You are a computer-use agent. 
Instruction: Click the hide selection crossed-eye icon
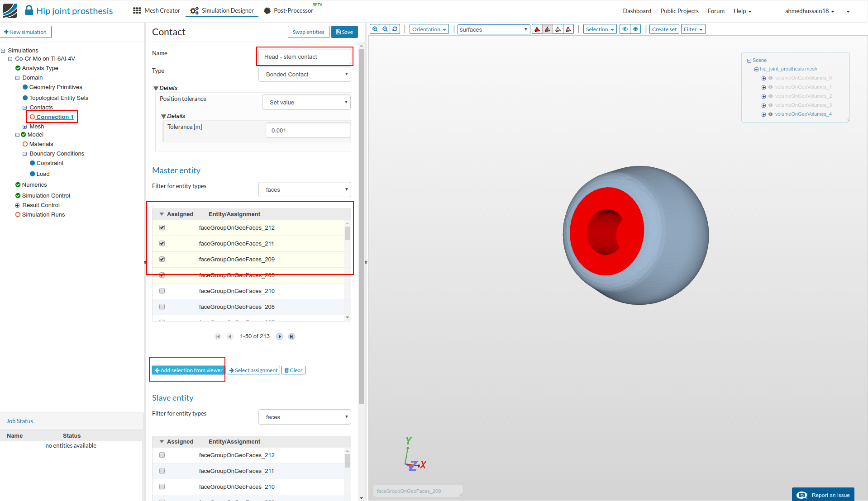(x=625, y=29)
